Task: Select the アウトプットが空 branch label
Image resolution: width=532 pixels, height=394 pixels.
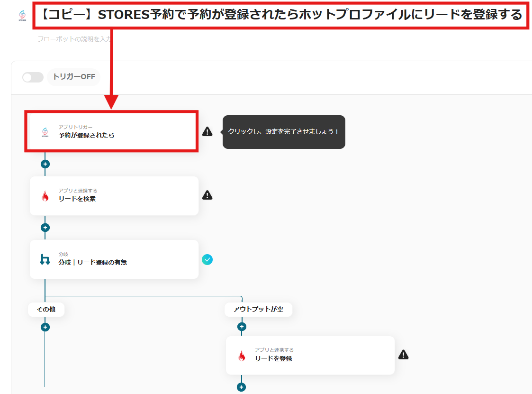Action: 258,309
